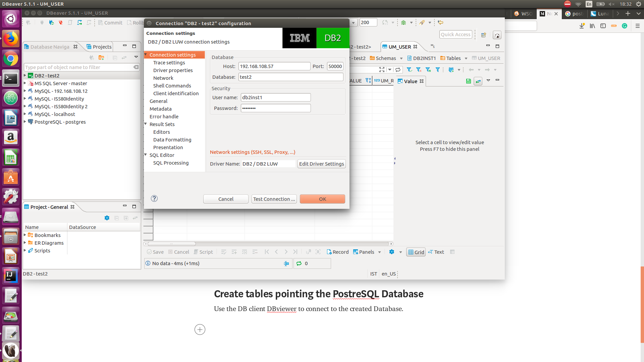
Task: Open Google Chrome from the Ubuntu dock
Action: 11,59
